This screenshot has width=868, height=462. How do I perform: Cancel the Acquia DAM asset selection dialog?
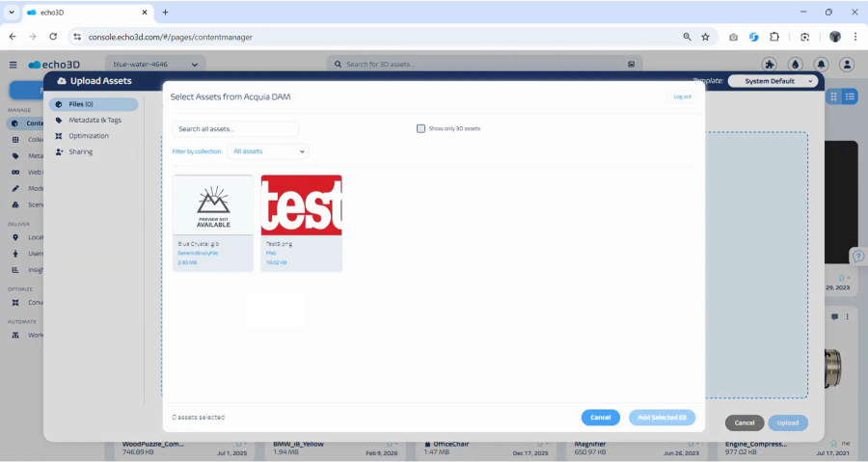pos(600,418)
